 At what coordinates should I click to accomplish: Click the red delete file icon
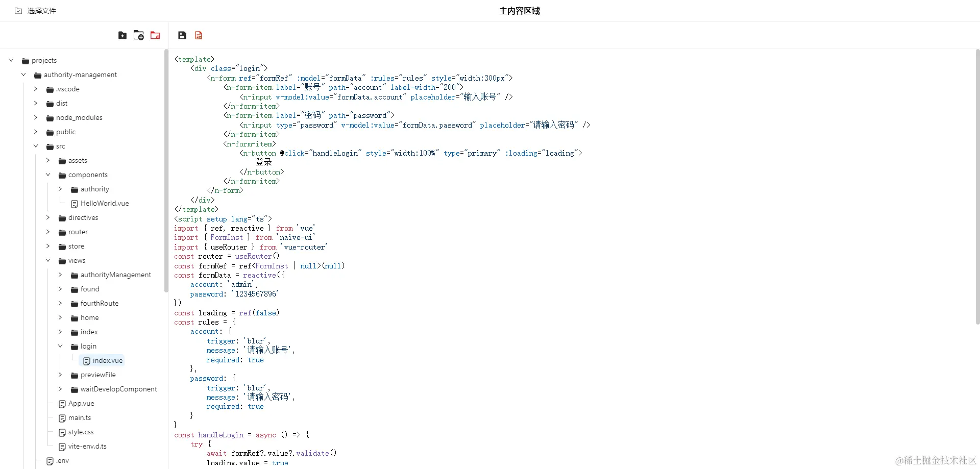[x=199, y=35]
